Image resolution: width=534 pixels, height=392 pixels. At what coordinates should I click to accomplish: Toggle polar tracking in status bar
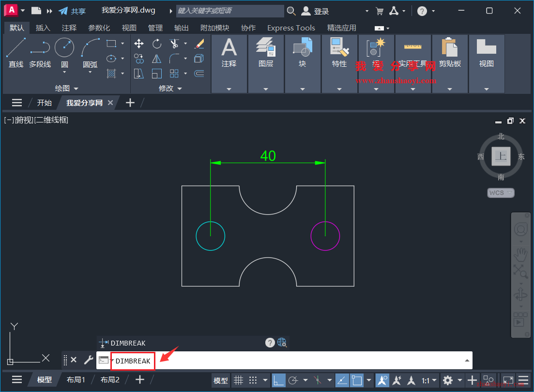293,380
